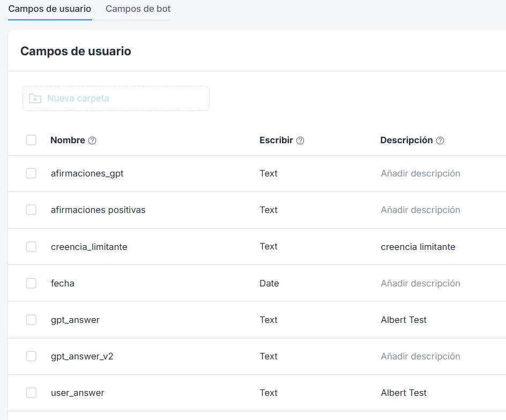The image size is (506, 420).
Task: Edit the creencia limitante description
Action: (418, 247)
